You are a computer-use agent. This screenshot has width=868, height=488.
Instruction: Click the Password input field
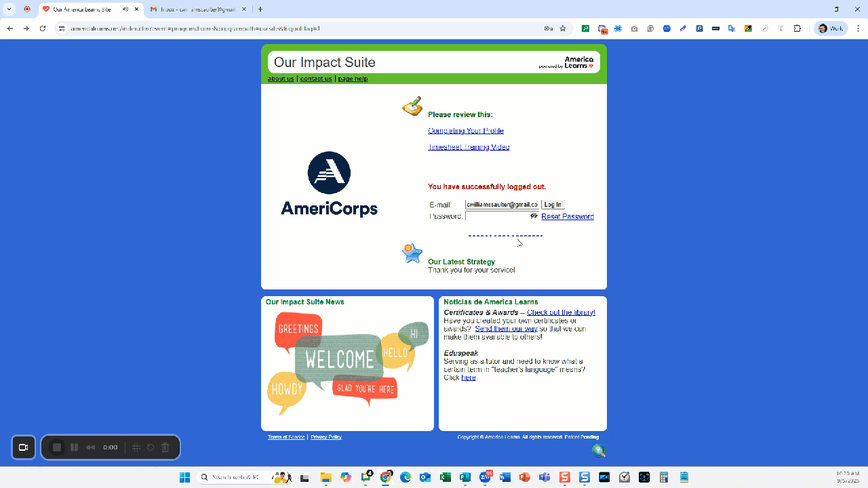(497, 216)
